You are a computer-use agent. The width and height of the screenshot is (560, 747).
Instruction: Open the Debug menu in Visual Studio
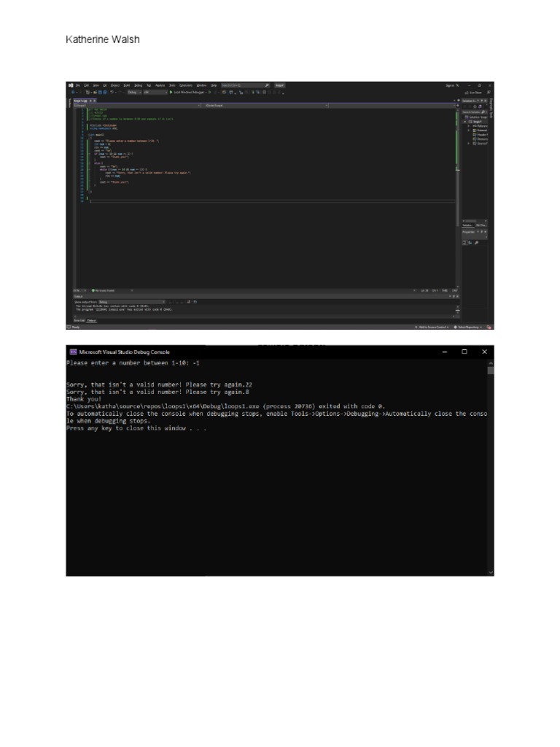click(x=138, y=85)
